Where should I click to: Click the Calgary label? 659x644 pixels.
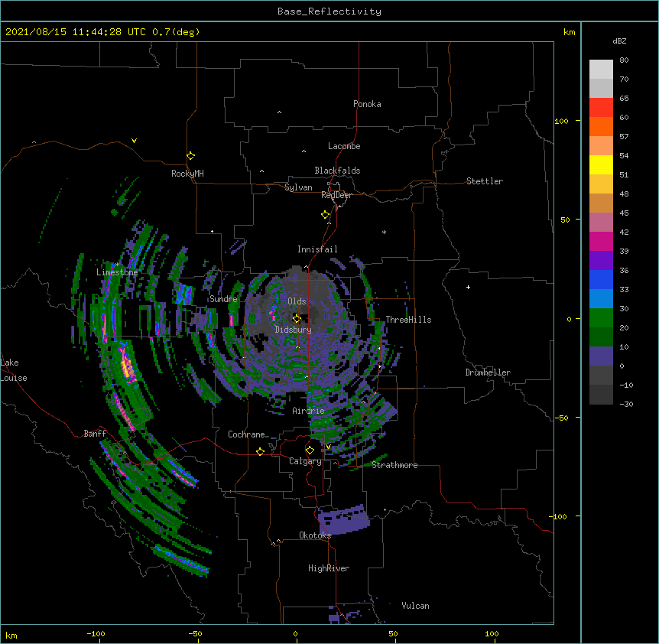(305, 461)
